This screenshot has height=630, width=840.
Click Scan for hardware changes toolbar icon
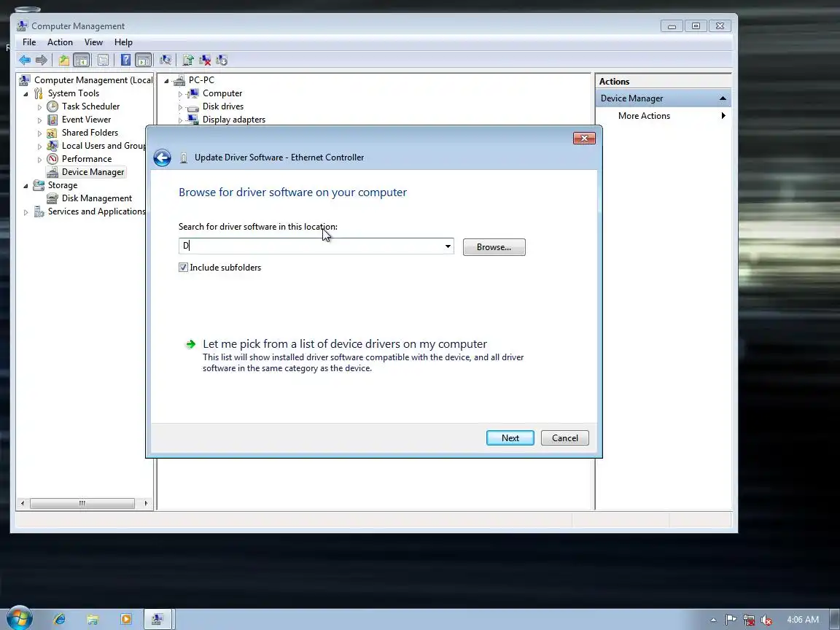click(x=166, y=60)
